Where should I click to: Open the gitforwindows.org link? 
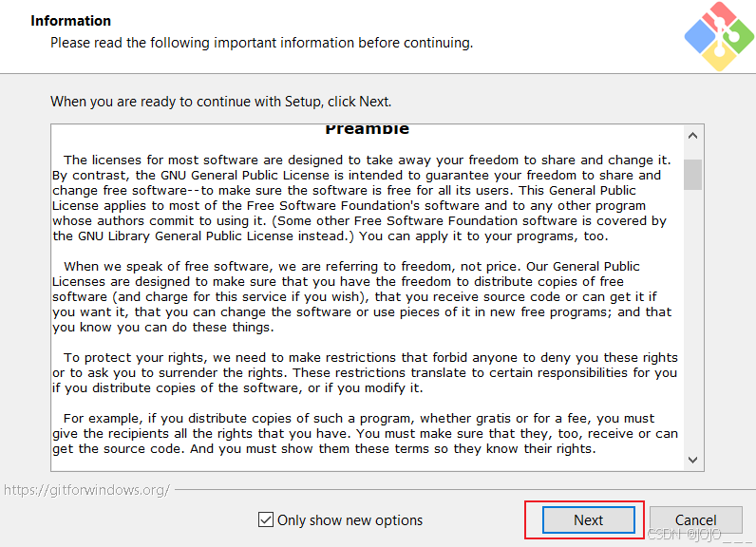pyautogui.click(x=86, y=490)
